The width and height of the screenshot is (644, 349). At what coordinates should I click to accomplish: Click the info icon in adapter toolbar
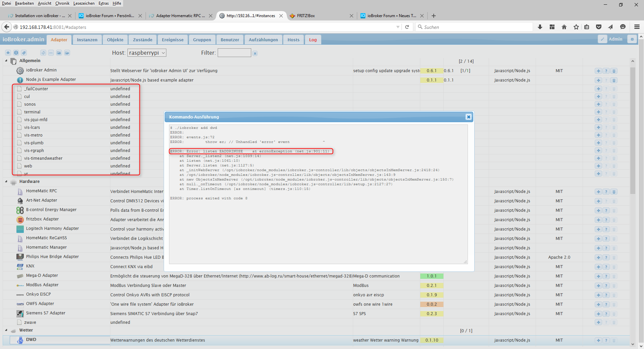[16, 53]
